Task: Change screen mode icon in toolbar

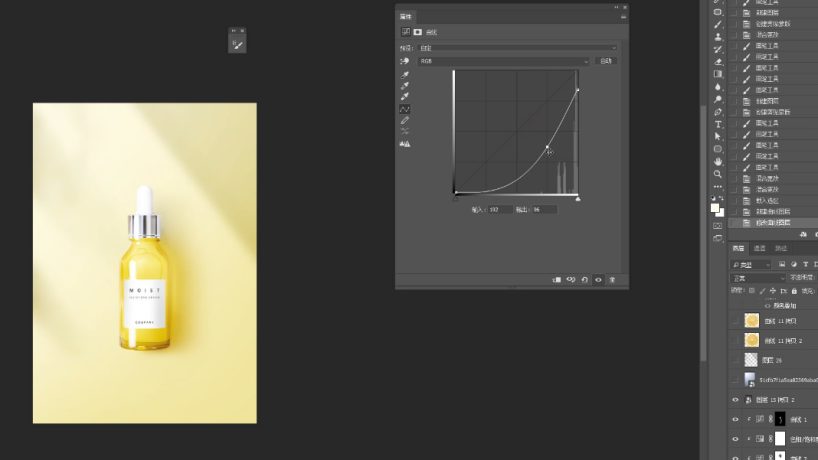Action: click(x=718, y=238)
